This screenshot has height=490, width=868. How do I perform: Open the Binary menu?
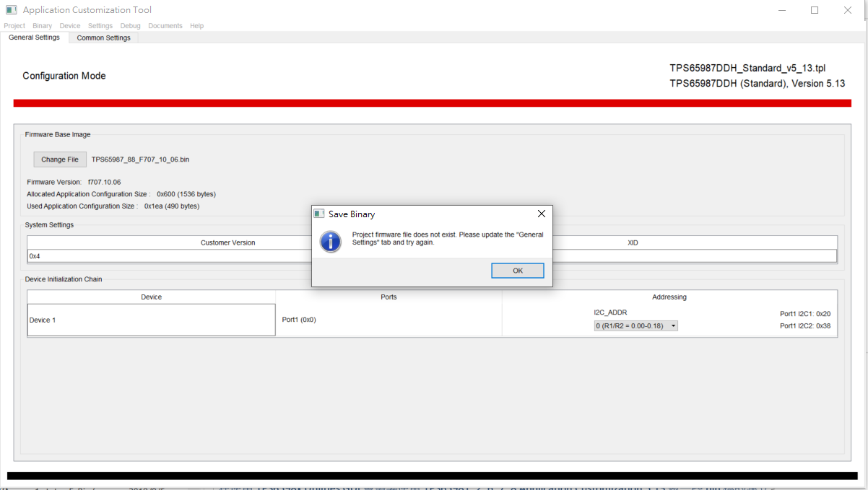(43, 26)
